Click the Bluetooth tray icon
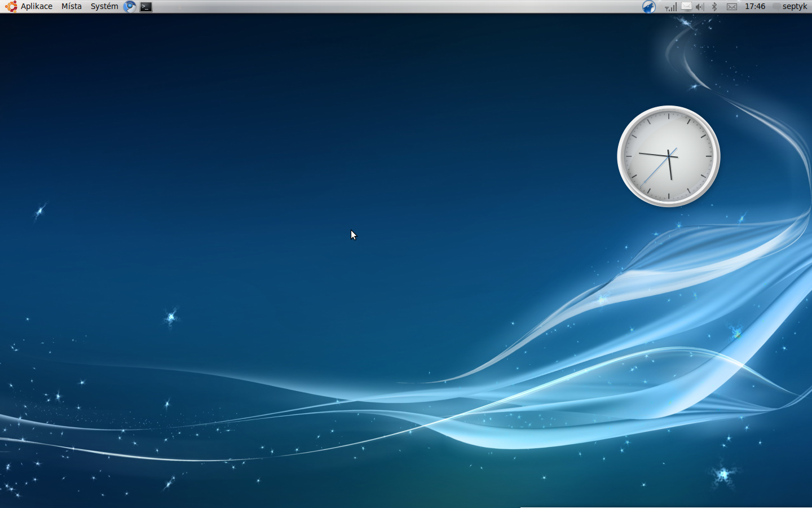 point(714,7)
